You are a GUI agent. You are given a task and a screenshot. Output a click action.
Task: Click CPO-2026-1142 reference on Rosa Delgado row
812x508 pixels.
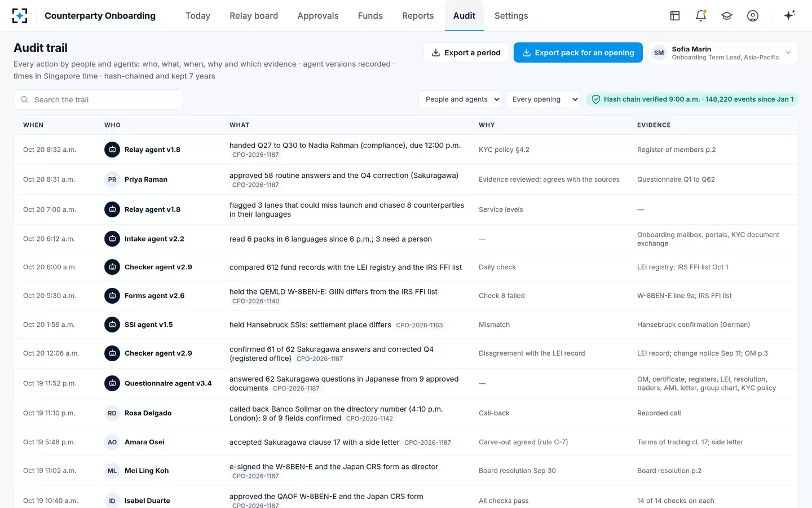pos(369,419)
